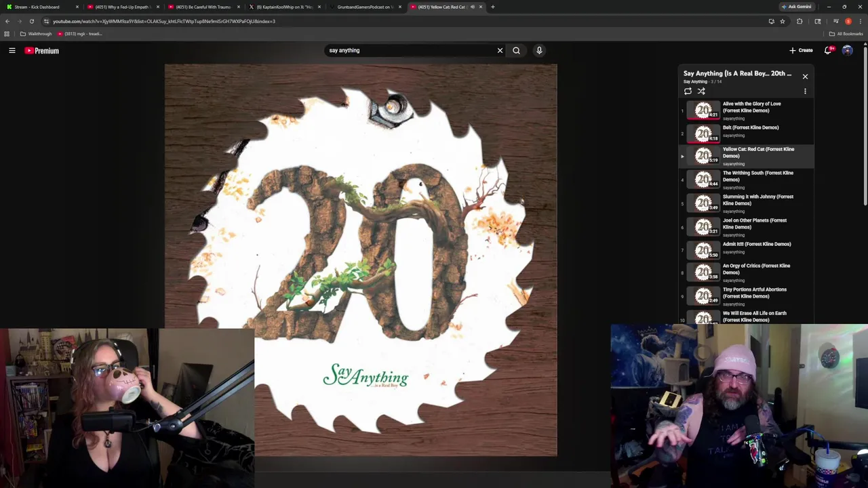Reload the current page

pyautogui.click(x=32, y=21)
